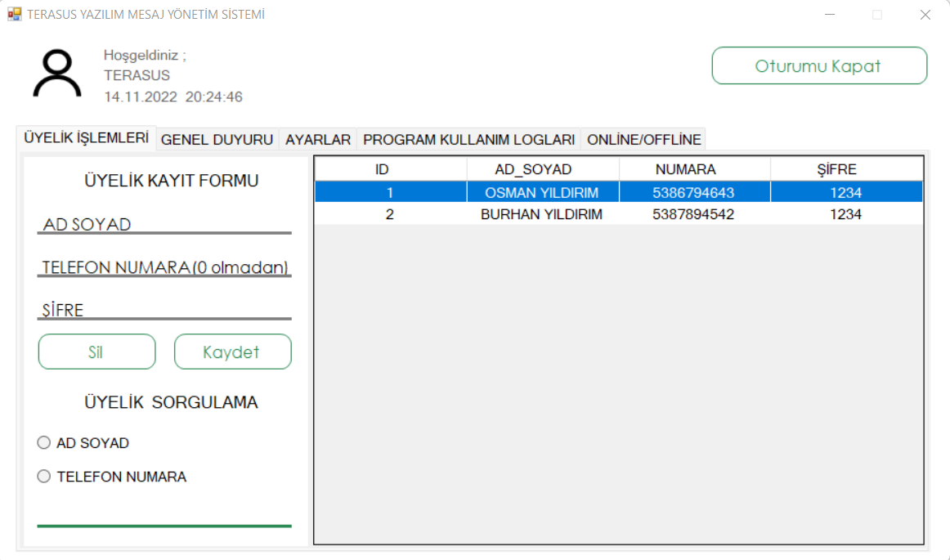The image size is (950, 560).
Task: Focus the TELEFON NUMARA input field
Action: point(164,267)
